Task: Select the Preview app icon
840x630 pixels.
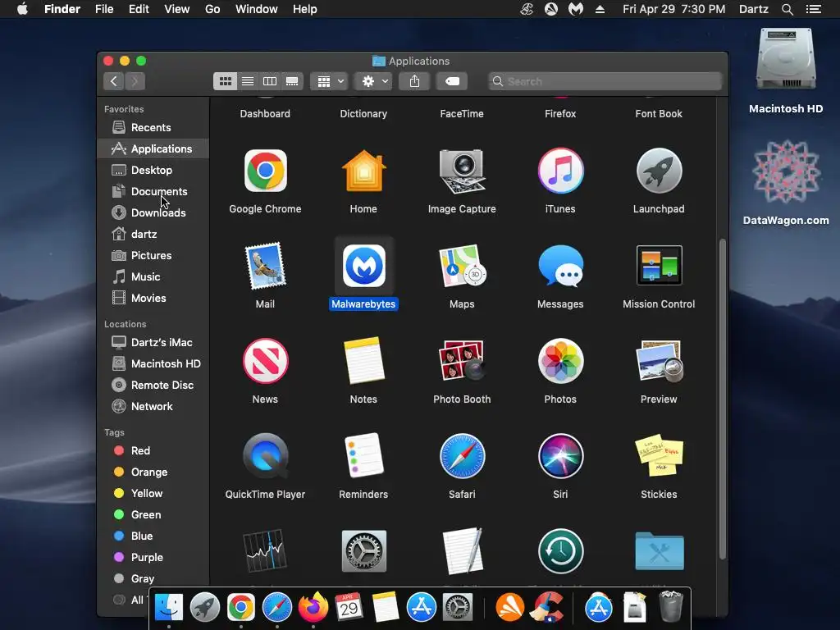Action: click(x=659, y=361)
